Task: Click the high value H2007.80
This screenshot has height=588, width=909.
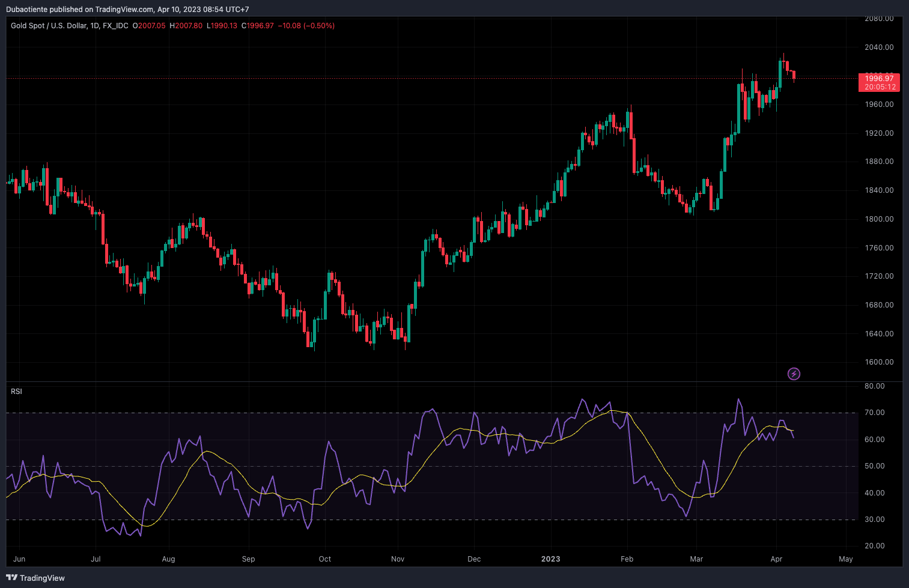Action: tap(186, 26)
